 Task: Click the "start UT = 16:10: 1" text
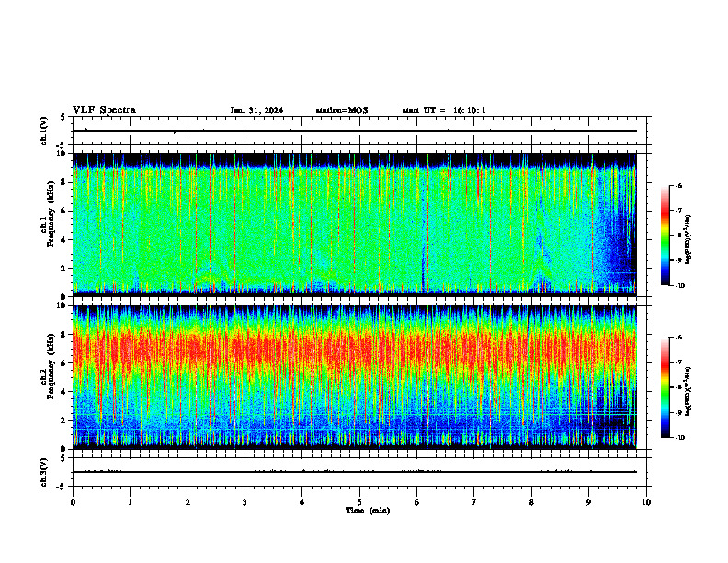444,110
